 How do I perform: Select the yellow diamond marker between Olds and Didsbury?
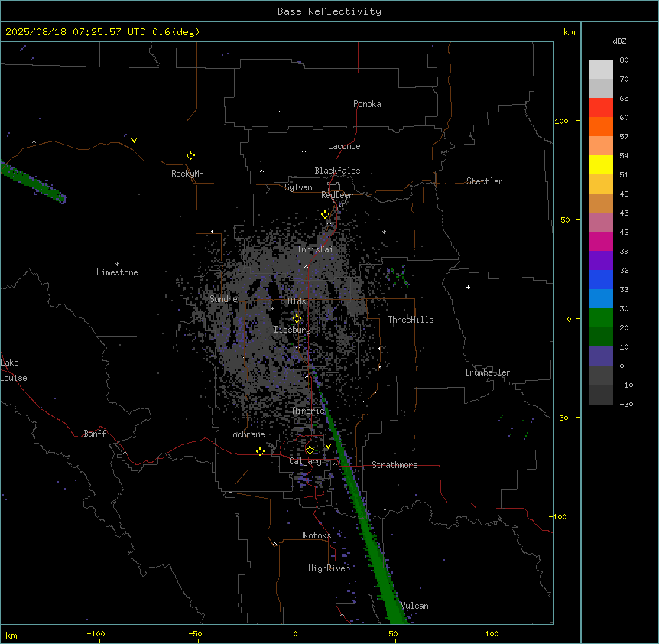pos(297,319)
